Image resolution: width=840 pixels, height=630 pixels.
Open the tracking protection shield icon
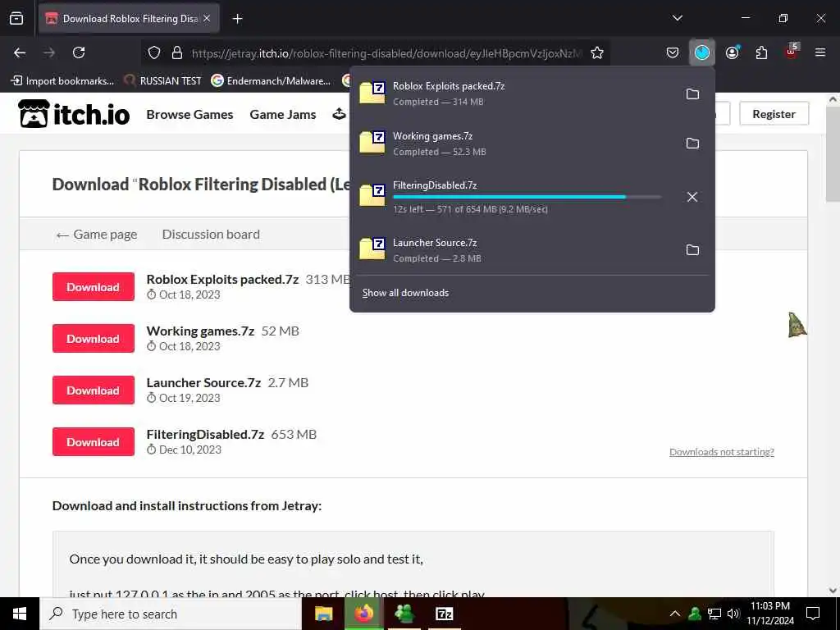(x=154, y=52)
